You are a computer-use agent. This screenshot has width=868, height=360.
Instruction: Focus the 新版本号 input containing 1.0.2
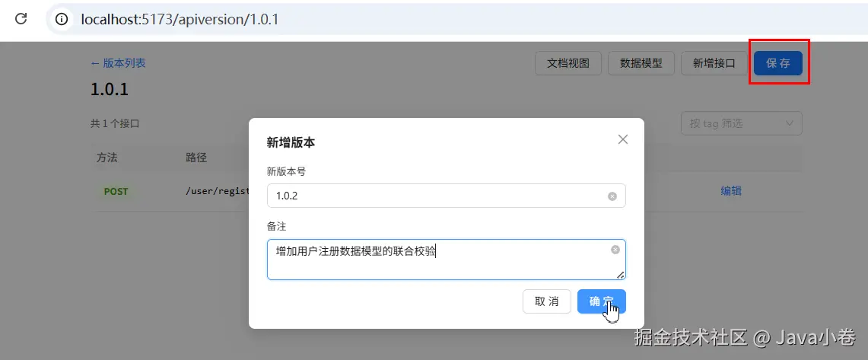pos(447,196)
